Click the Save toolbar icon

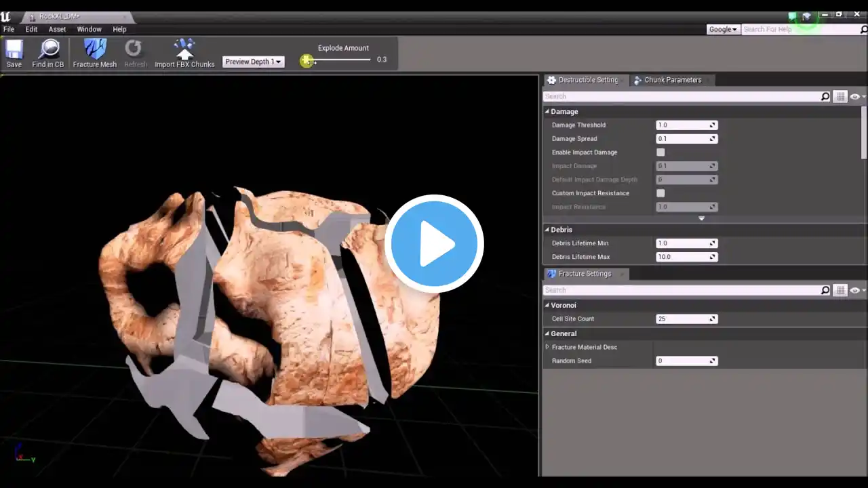(14, 49)
